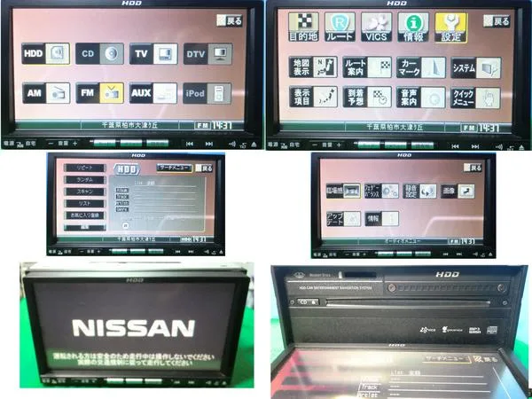Open サーチメニュー search menu on HDD playback screen
The width and height of the screenshot is (532, 399).
click(175, 168)
